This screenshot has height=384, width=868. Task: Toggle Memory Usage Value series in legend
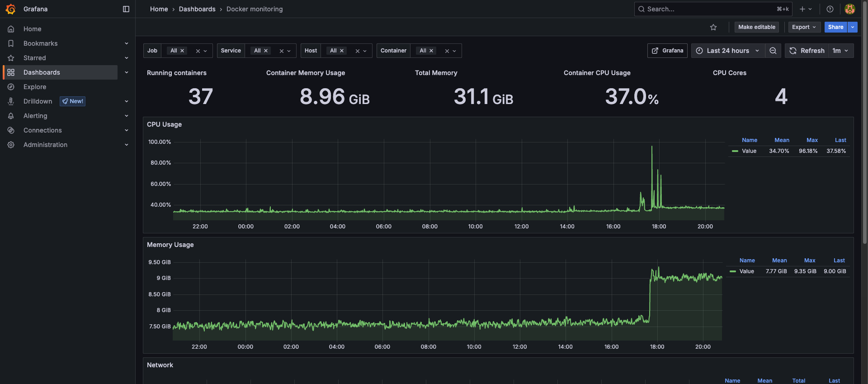(746, 271)
